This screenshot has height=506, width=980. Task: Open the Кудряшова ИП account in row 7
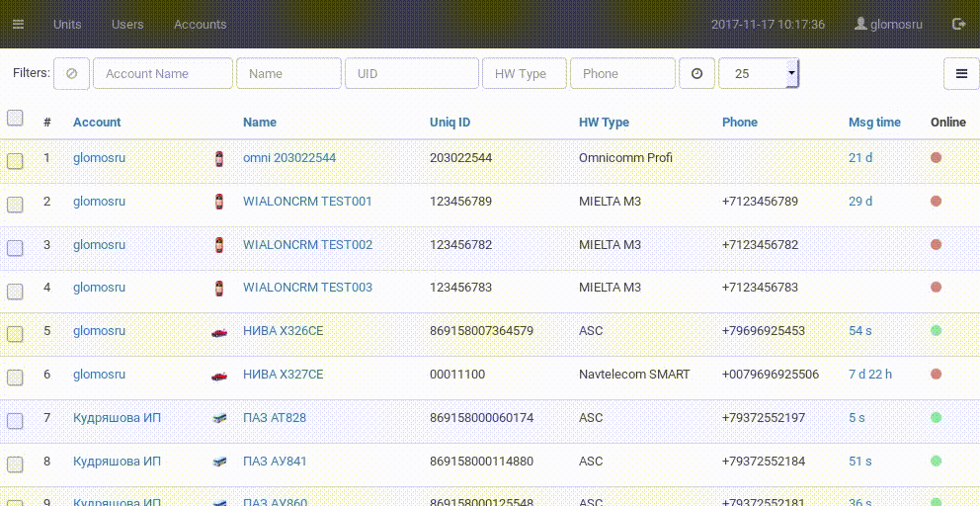[117, 418]
